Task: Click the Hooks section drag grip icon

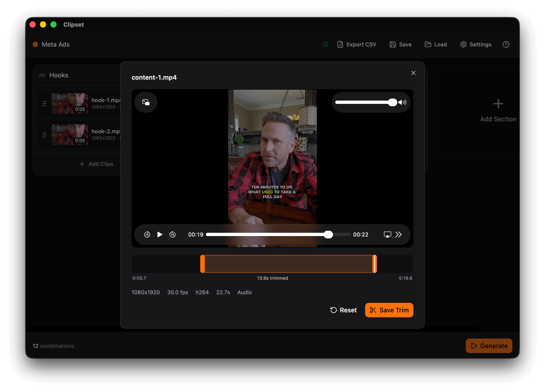Action: (x=42, y=75)
